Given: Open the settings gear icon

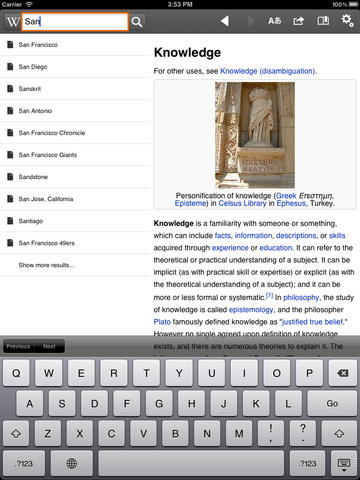Looking at the screenshot, I should pyautogui.click(x=348, y=20).
